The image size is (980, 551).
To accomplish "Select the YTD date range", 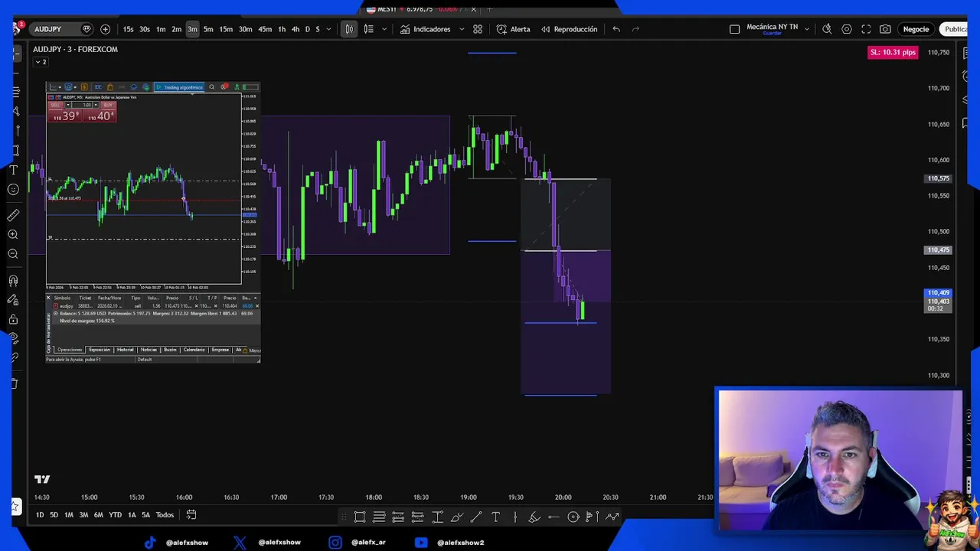I will tap(115, 515).
